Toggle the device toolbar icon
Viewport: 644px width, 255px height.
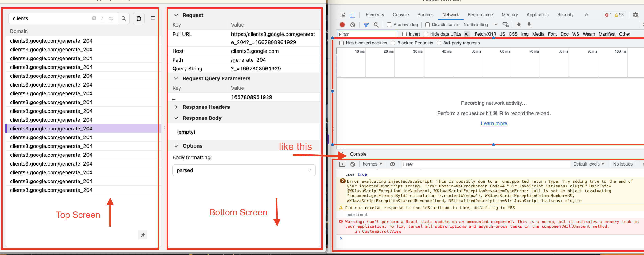point(353,15)
